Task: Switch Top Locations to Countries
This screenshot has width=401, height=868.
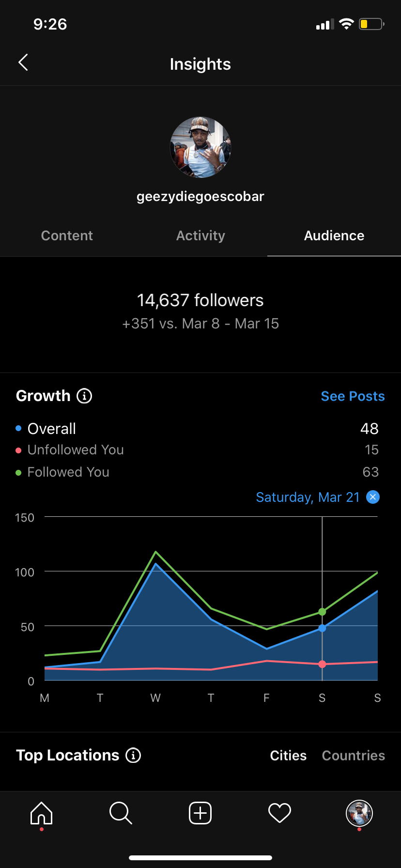Action: pyautogui.click(x=353, y=756)
